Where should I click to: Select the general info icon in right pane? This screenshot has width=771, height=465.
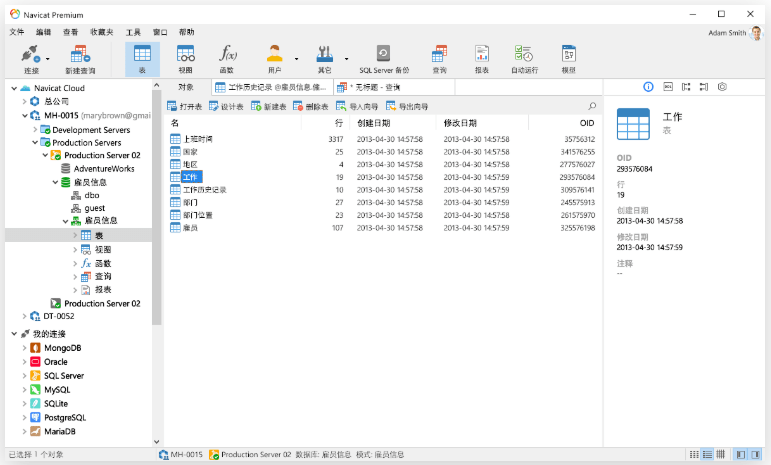[x=649, y=87]
